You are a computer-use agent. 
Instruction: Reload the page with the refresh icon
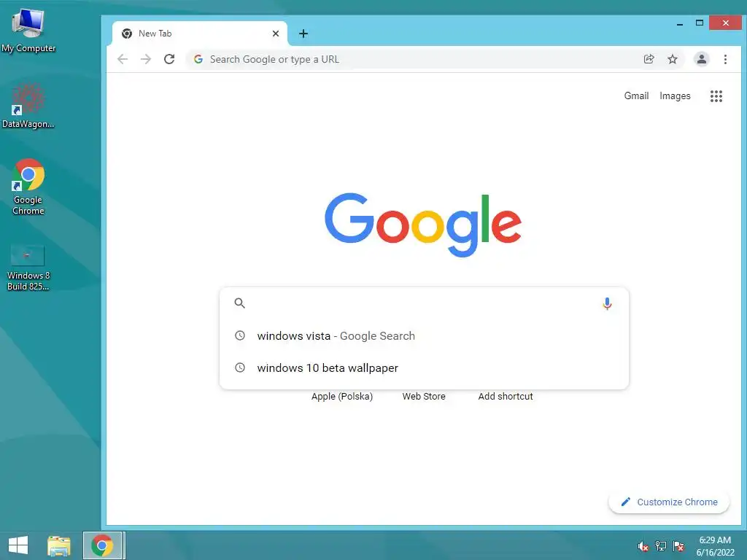pos(169,59)
